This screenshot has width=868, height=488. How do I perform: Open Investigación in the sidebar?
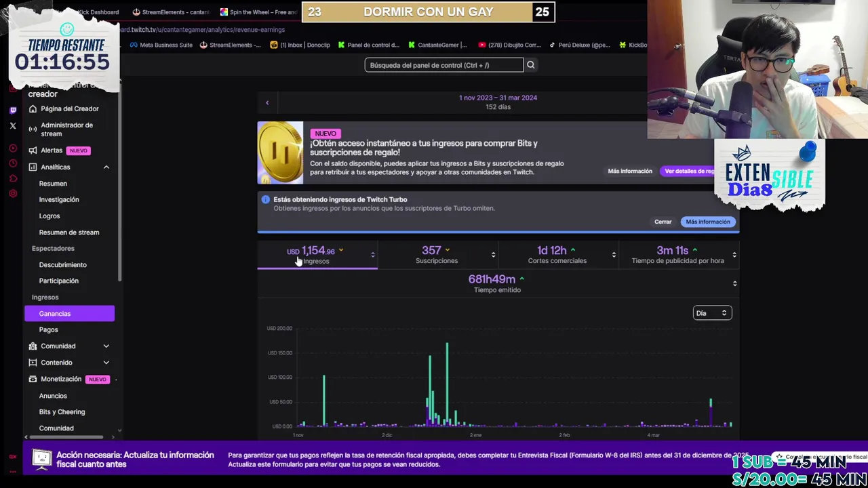(59, 199)
